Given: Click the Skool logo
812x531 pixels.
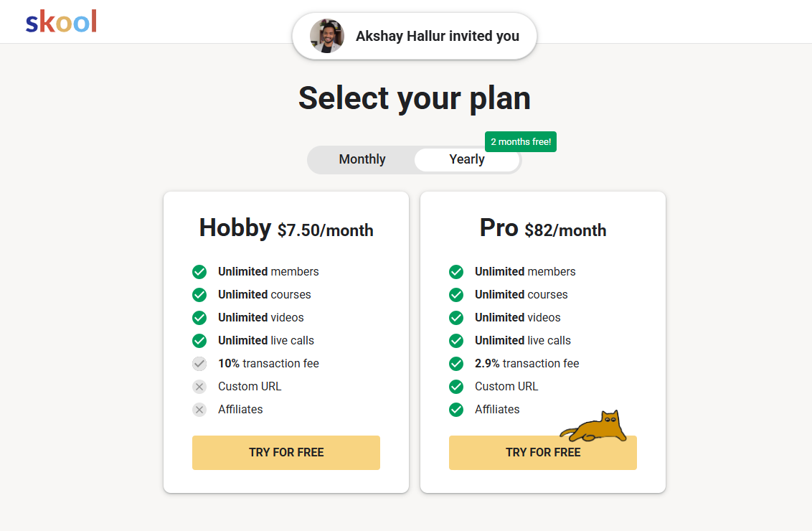Looking at the screenshot, I should 61,22.
